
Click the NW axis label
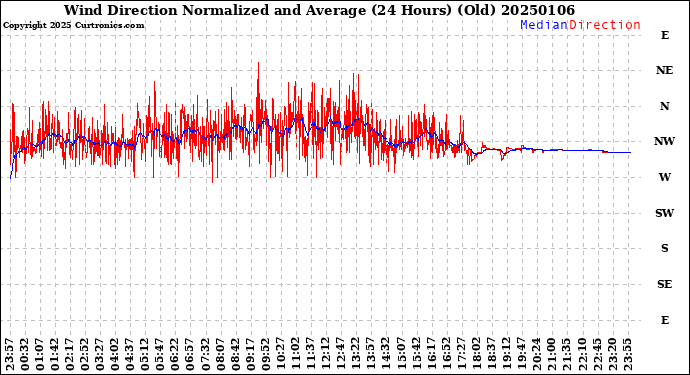coord(664,141)
